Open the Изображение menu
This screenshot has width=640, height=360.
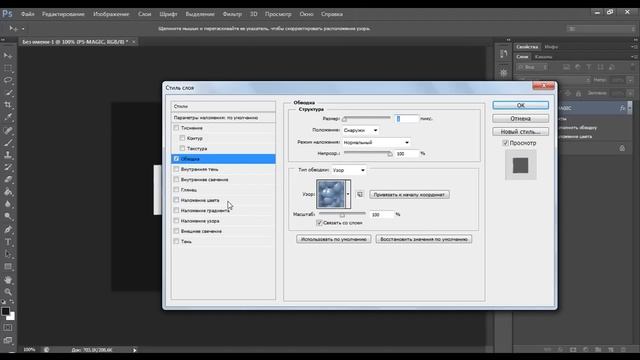tap(111, 14)
